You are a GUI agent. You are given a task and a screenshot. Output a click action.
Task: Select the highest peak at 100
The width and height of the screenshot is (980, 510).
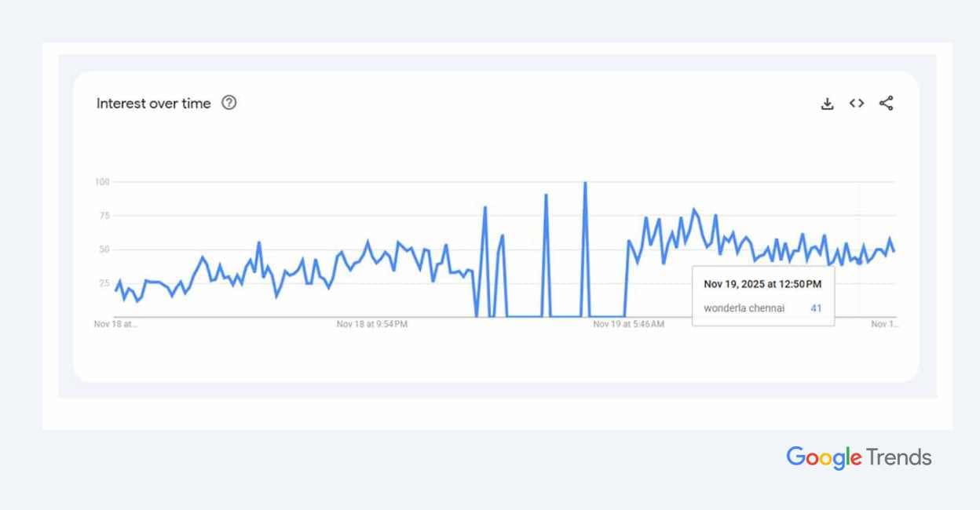(x=584, y=183)
